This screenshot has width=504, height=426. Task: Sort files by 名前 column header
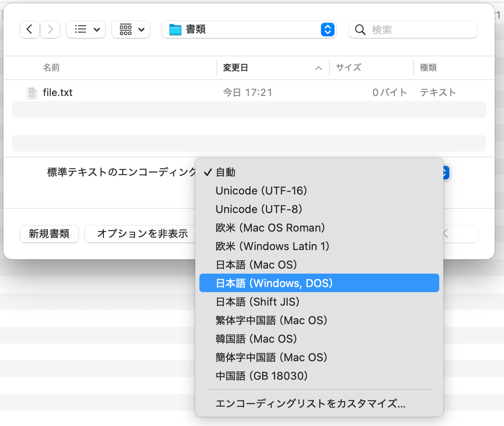51,68
